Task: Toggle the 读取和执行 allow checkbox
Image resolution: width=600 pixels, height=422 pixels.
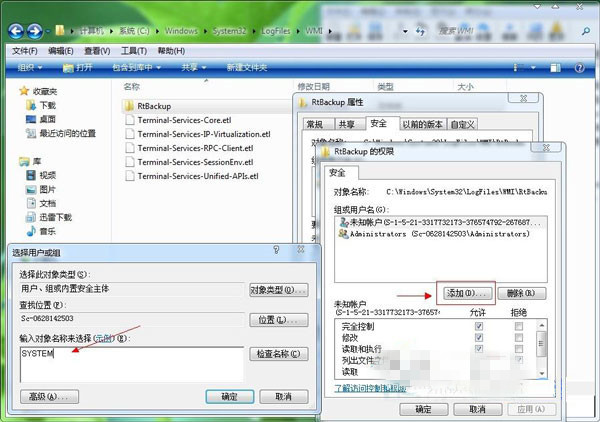Action: tap(480, 351)
